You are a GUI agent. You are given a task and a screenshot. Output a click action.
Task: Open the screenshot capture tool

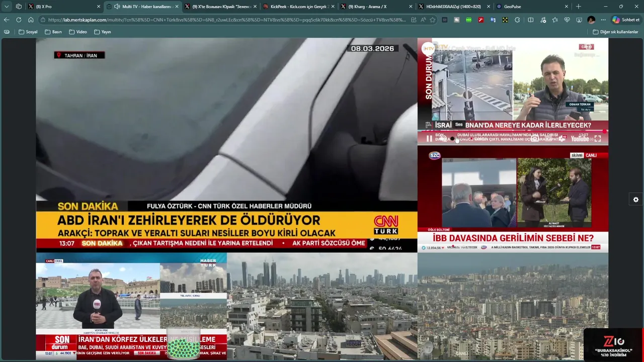point(579,20)
